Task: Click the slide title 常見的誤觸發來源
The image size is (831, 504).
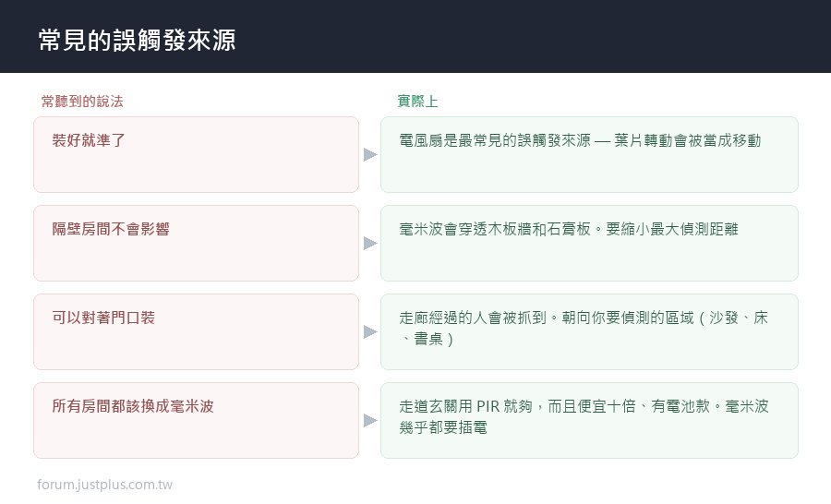Action: (138, 41)
